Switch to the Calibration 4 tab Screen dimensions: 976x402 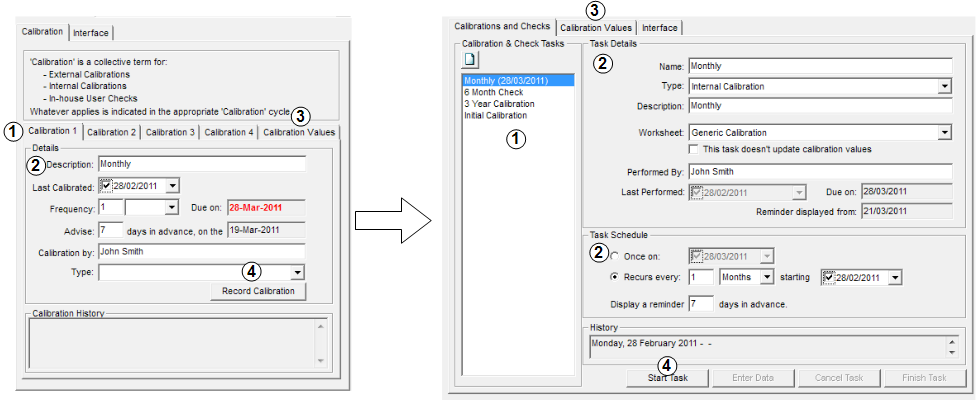point(228,132)
